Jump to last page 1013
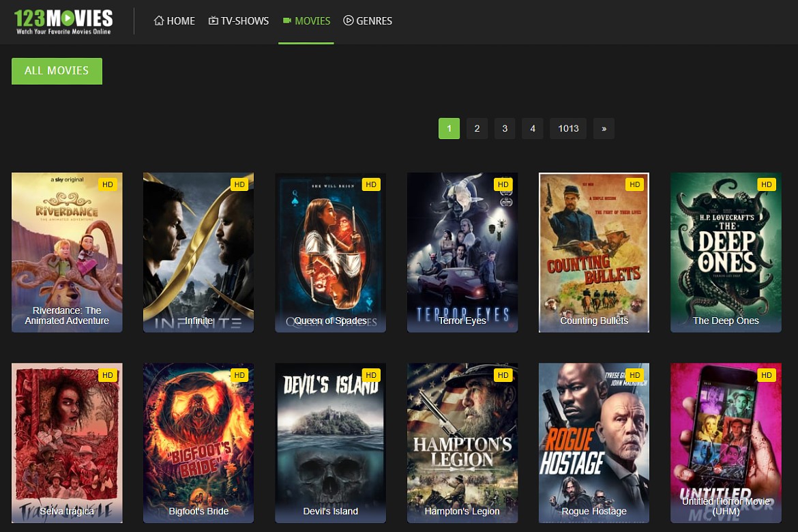This screenshot has width=798, height=532. tap(568, 128)
